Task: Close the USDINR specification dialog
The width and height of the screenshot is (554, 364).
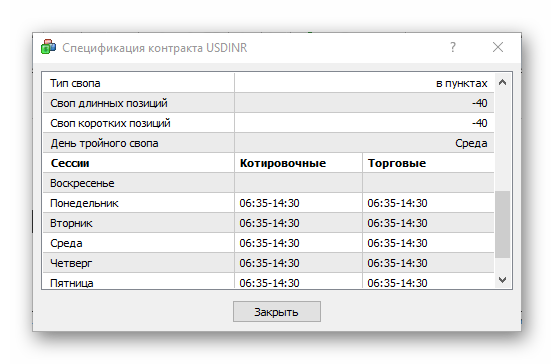Action: [x=498, y=47]
